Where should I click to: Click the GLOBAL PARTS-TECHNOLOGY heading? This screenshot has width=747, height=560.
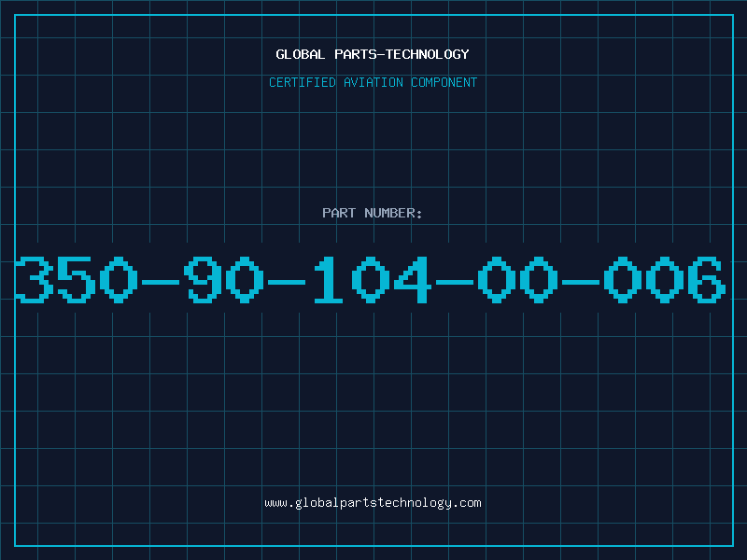tap(373, 54)
